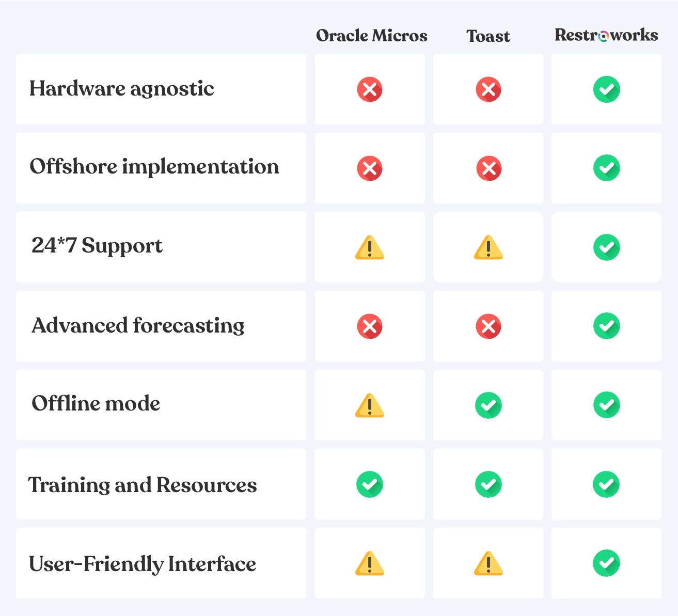Click Oracle Micros red cross for Offshore implementation
Screen dimensions: 678x616
(x=370, y=168)
